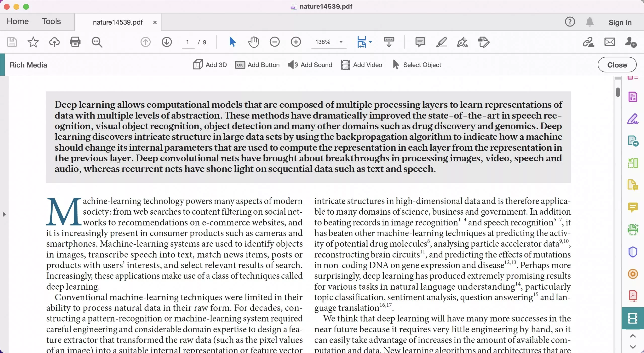This screenshot has width=644, height=353.
Task: Switch between Select and Hand tool by clicking arrow cursor
Action: pos(232,42)
